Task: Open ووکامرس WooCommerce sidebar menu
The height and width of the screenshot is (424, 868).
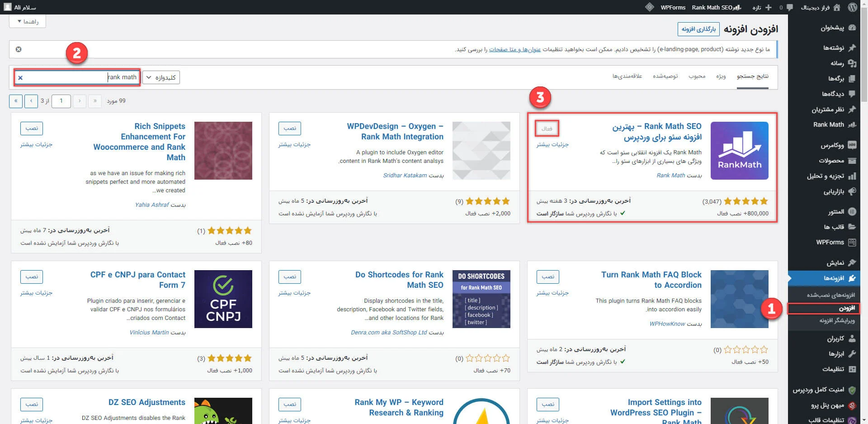Action: pos(838,145)
